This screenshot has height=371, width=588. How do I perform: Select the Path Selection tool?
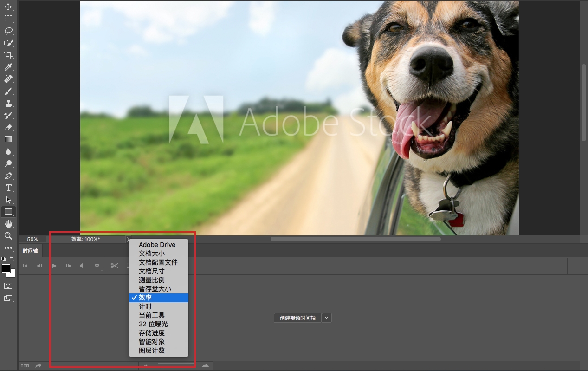[x=8, y=200]
